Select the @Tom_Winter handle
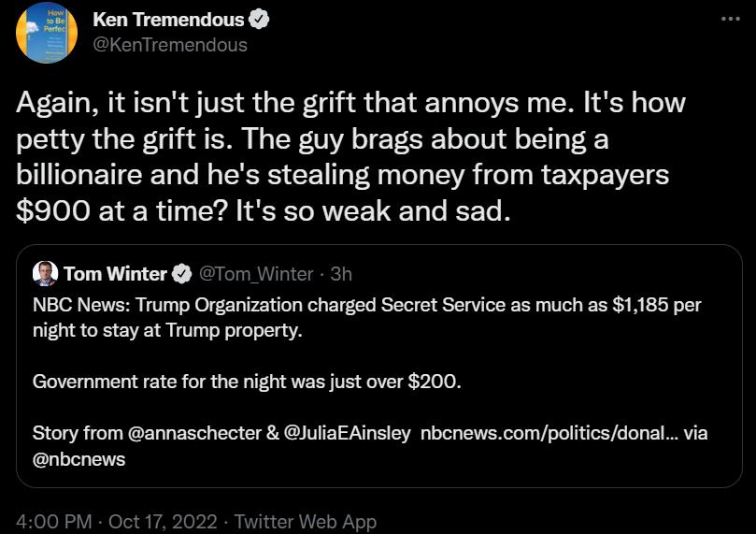This screenshot has width=756, height=534. [x=256, y=274]
